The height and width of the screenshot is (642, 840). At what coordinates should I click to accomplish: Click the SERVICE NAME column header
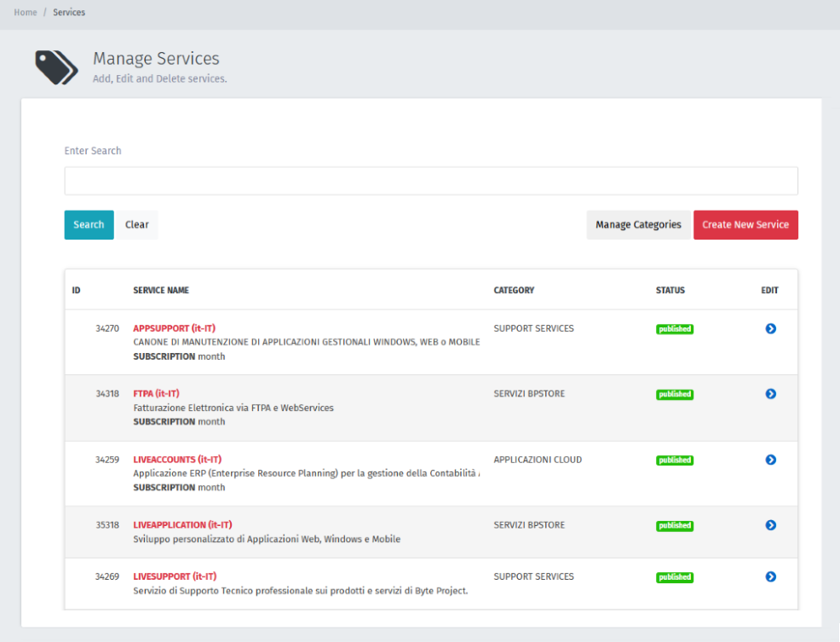(161, 290)
